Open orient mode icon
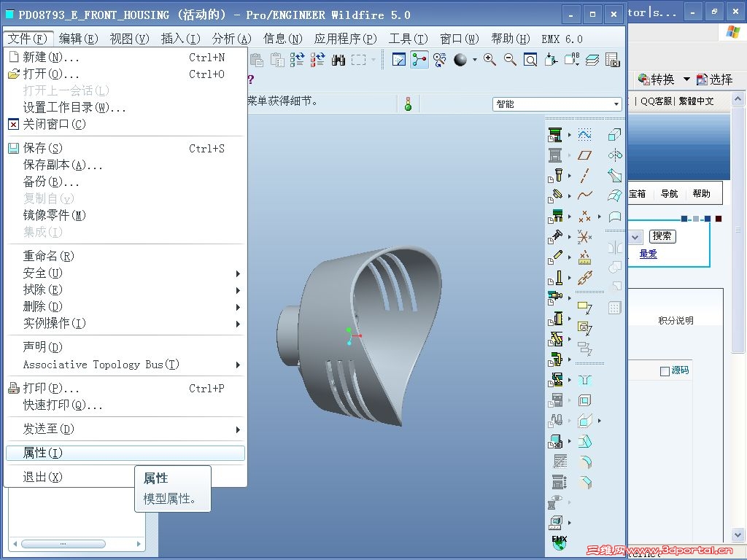Image resolution: width=747 pixels, height=560 pixels. pyautogui.click(x=440, y=60)
